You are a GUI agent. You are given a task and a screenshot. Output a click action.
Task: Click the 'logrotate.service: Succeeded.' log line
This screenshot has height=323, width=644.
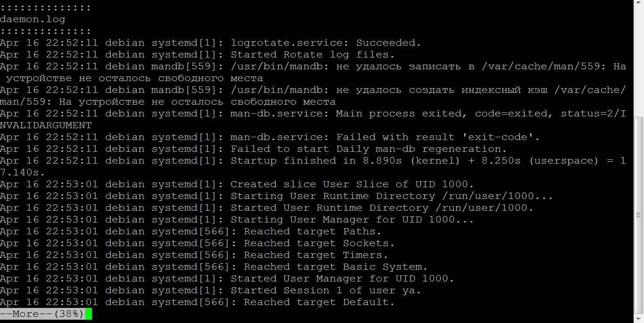[x=210, y=43]
